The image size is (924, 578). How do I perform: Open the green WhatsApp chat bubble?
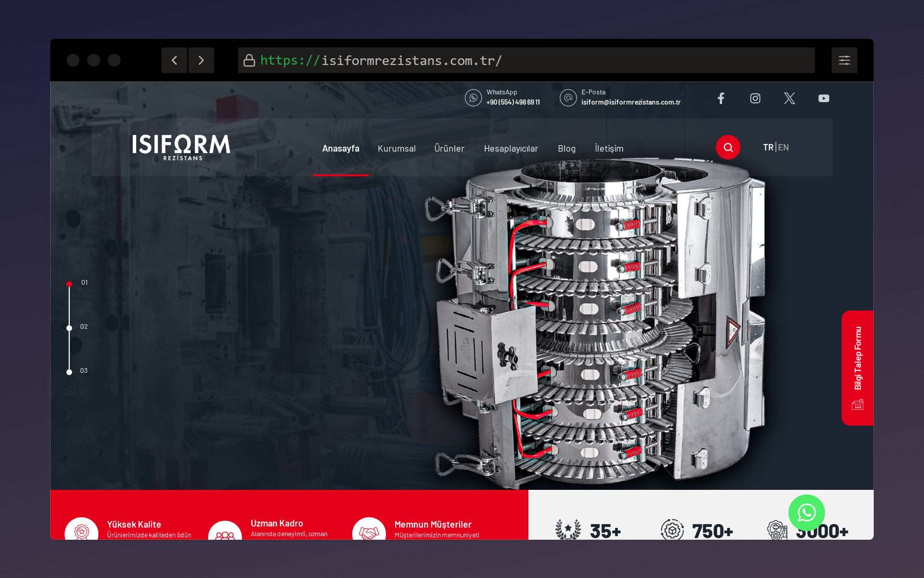click(x=806, y=512)
